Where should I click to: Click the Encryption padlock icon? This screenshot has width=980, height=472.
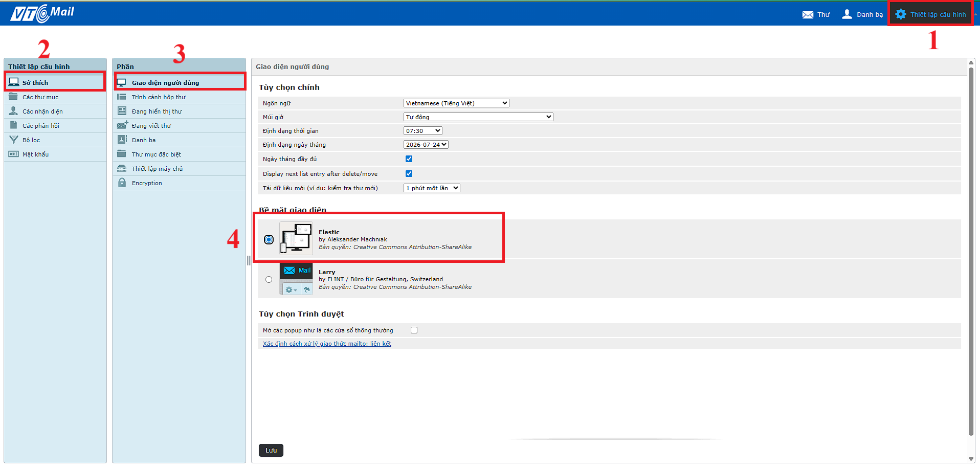(x=122, y=183)
